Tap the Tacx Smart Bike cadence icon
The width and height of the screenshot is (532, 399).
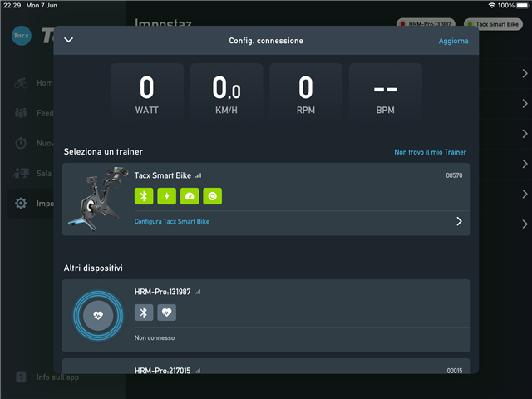pyautogui.click(x=213, y=196)
